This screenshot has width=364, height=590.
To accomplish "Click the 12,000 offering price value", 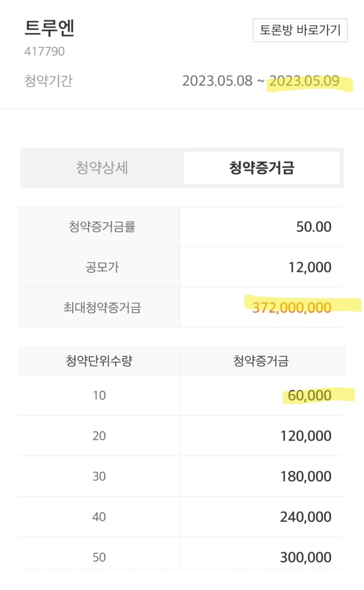I will [x=309, y=267].
